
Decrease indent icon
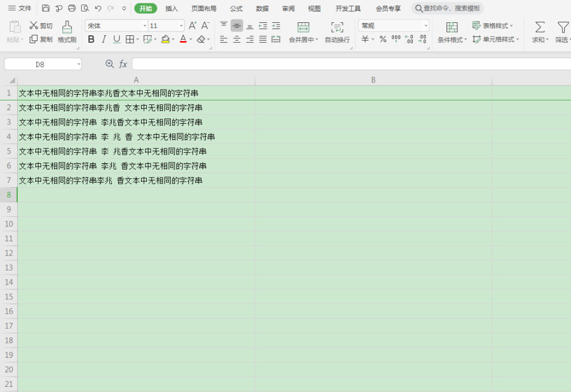point(263,26)
